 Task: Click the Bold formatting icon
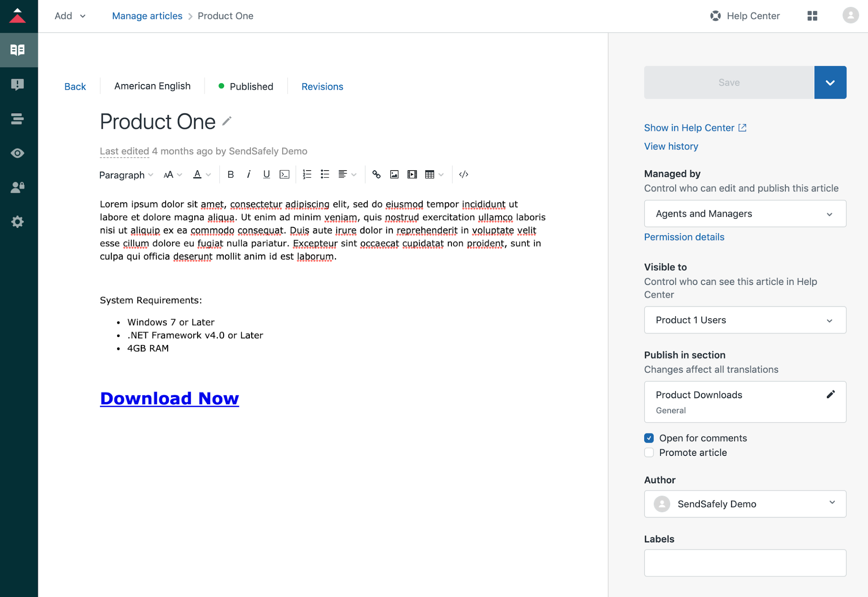point(231,174)
